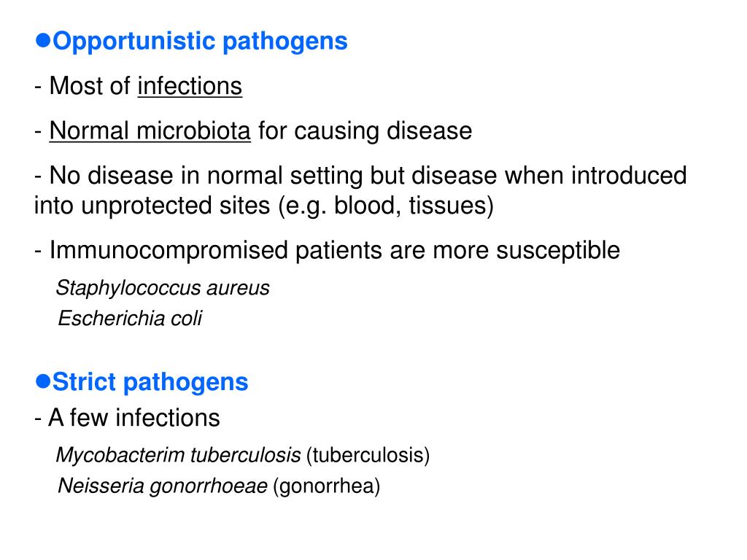Click the word (tuberculosis) in parentheses
The width and height of the screenshot is (747, 560).
[x=368, y=455]
